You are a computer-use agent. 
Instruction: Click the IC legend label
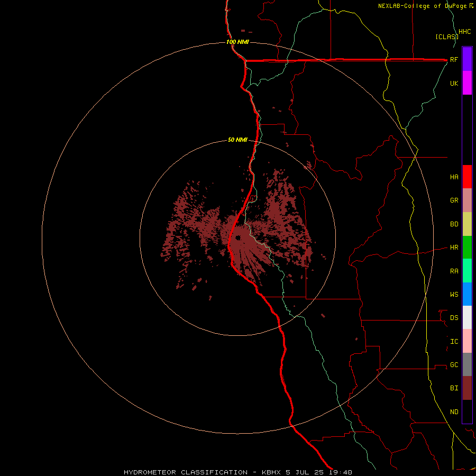(x=454, y=342)
